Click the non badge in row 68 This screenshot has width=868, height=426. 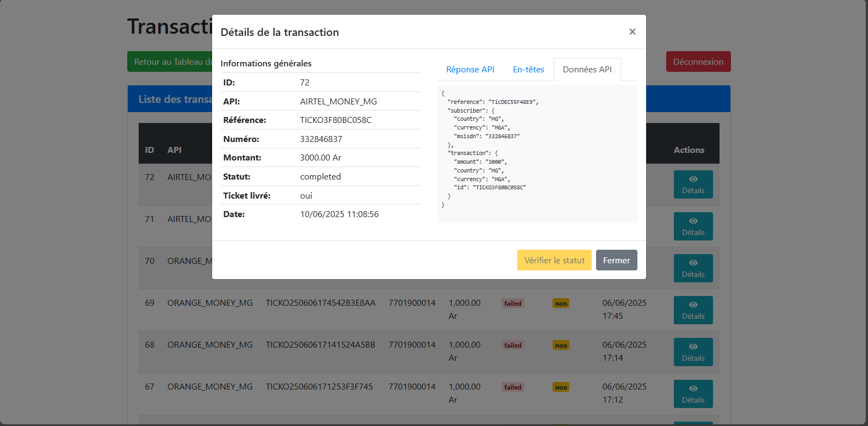(561, 345)
